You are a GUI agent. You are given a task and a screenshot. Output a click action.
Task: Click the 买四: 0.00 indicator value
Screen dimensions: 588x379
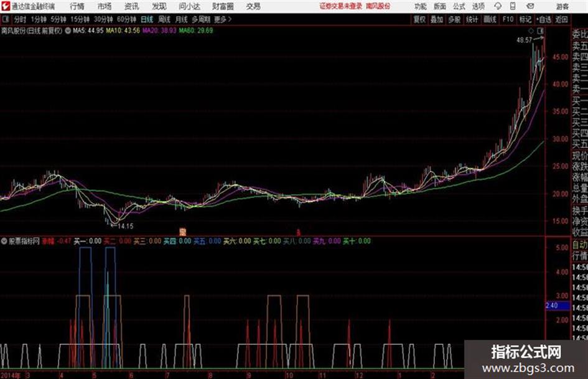[x=177, y=241]
